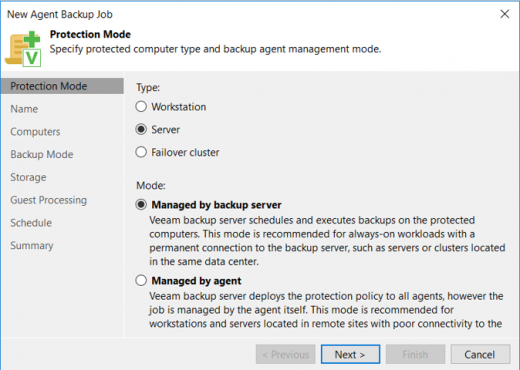Select Managed by backup server mode
This screenshot has width=520, height=370.
click(x=141, y=204)
